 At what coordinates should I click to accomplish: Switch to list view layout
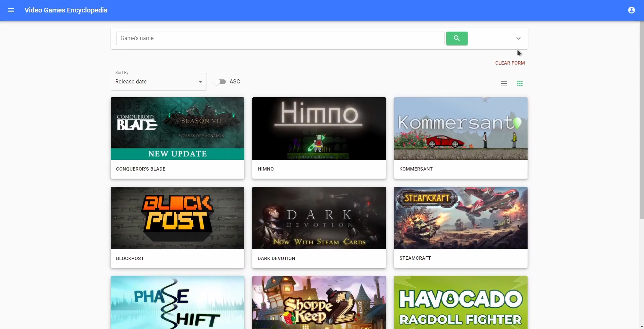coord(504,83)
